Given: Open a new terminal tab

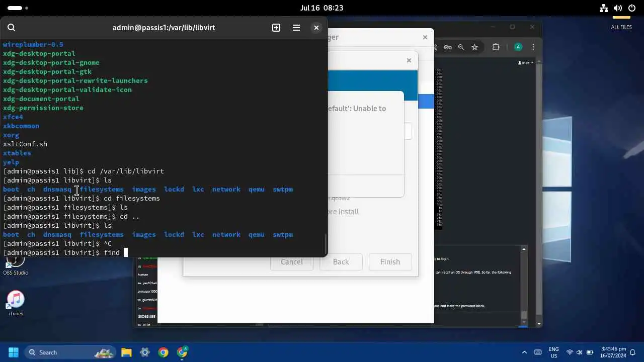Looking at the screenshot, I should coord(276,28).
